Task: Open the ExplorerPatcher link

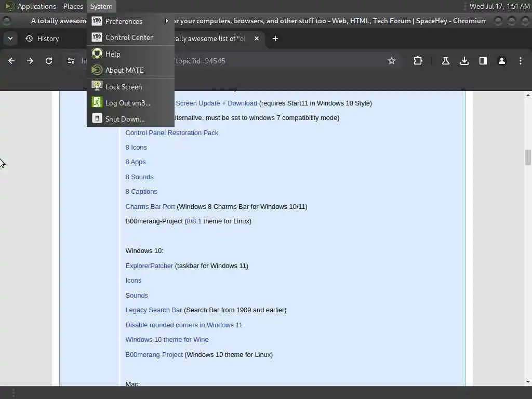Action: pyautogui.click(x=149, y=265)
